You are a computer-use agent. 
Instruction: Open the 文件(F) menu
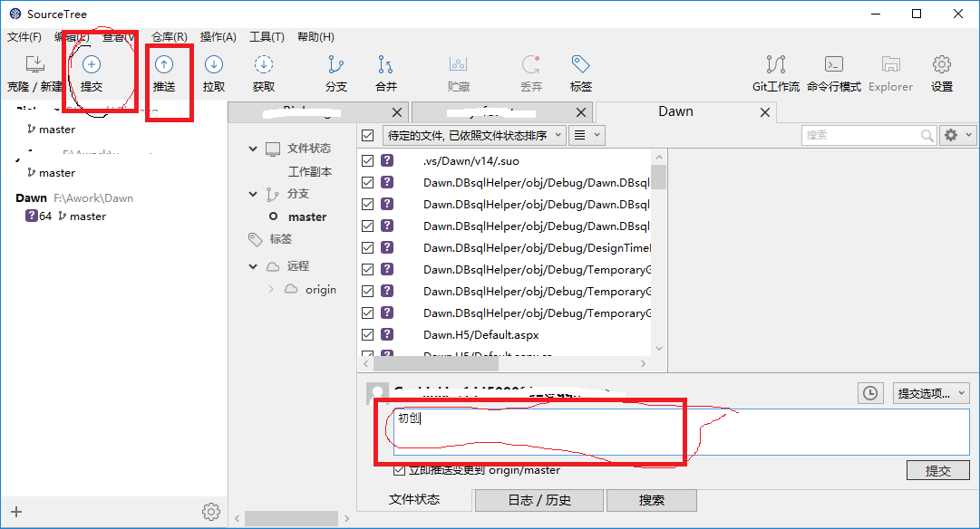[x=24, y=37]
